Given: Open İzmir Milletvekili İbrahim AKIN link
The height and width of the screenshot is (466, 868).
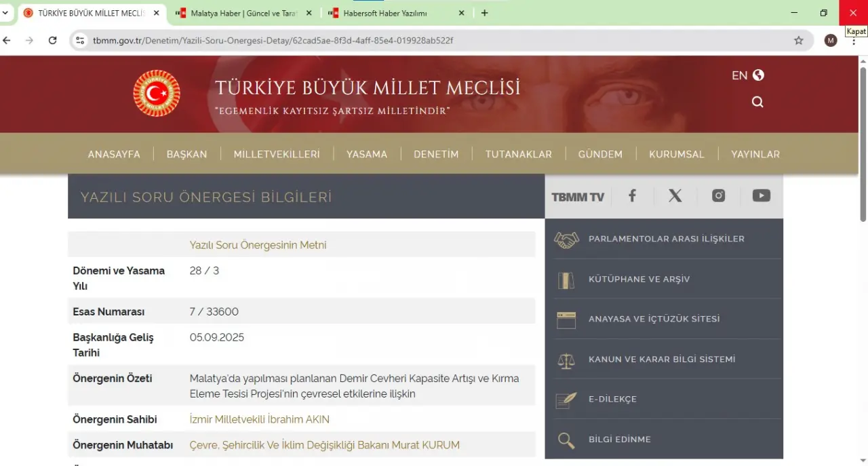Looking at the screenshot, I should tap(259, 419).
